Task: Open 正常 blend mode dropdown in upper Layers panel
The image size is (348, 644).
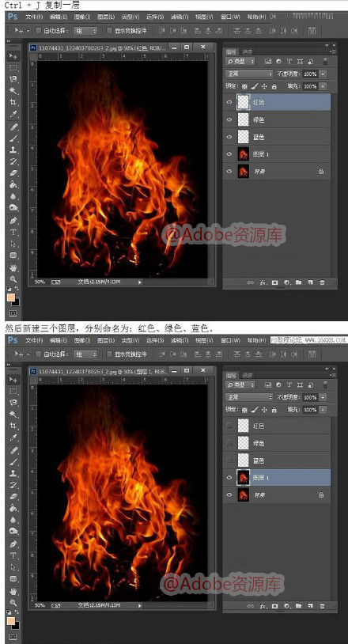Action: tap(249, 74)
